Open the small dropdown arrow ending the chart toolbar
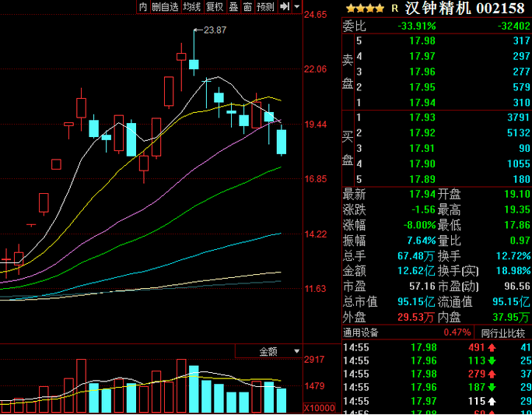 (x=296, y=6)
